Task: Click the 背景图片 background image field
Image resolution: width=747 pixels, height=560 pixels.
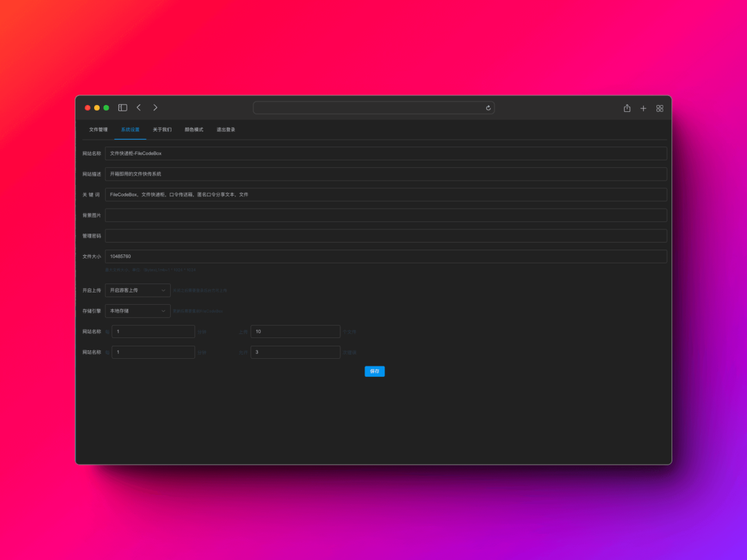Action: tap(387, 215)
